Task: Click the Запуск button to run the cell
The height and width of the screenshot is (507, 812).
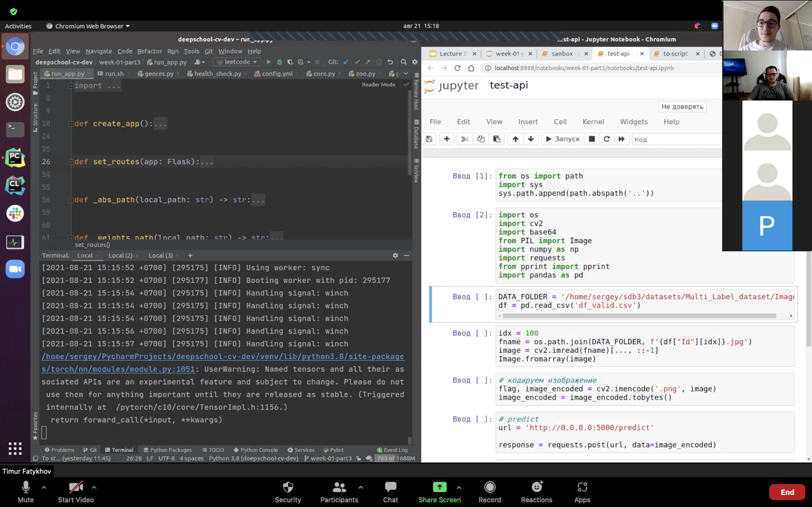Action: click(562, 139)
